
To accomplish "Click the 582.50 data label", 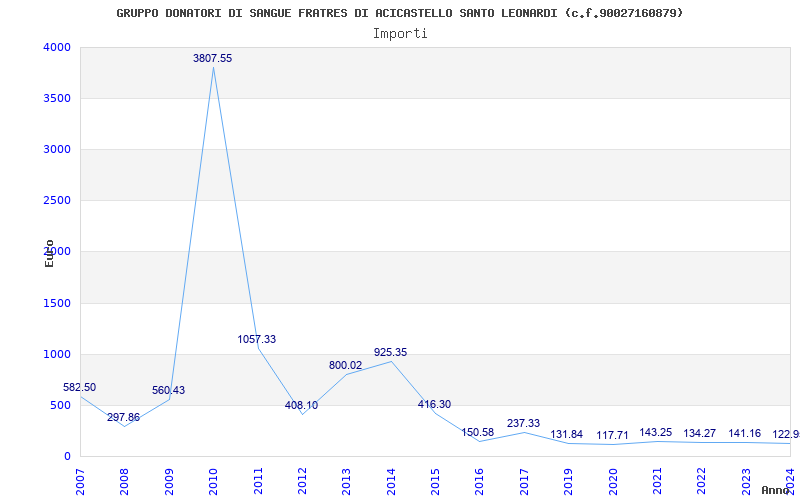I will (80, 388).
